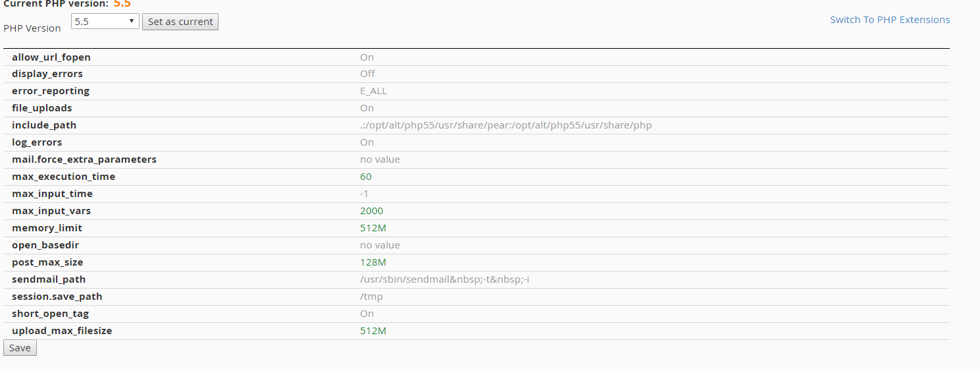Edit mail.force_extra_parameters no value field
This screenshot has height=371, width=980.
[380, 159]
